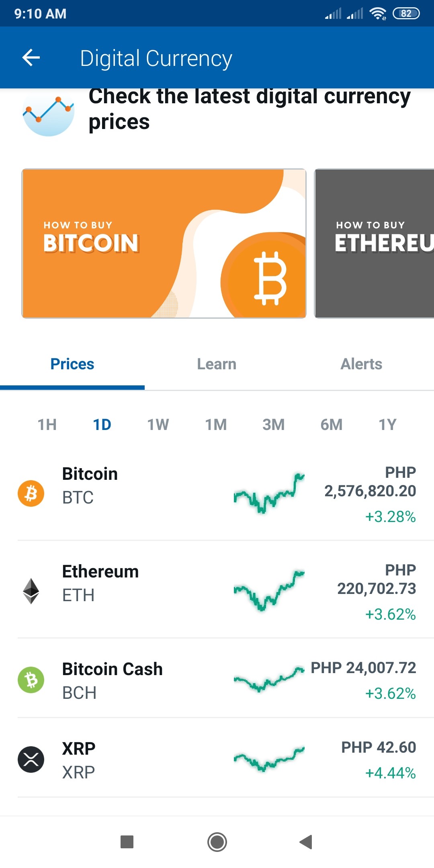Tap the XRP black circle icon
The width and height of the screenshot is (434, 868).
point(31,759)
